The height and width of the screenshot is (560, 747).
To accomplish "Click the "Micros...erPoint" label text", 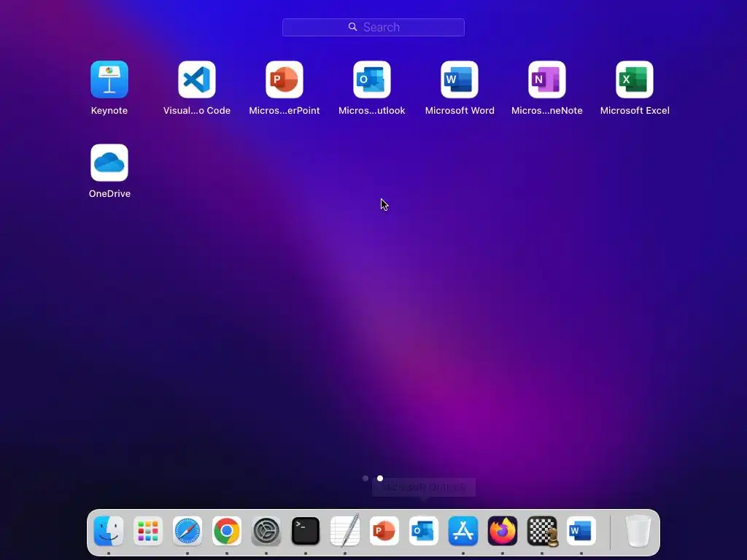I will tap(285, 111).
